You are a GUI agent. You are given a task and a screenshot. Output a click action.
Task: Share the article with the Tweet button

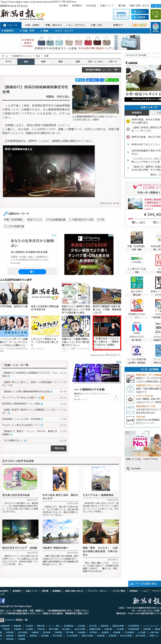click(x=80, y=80)
